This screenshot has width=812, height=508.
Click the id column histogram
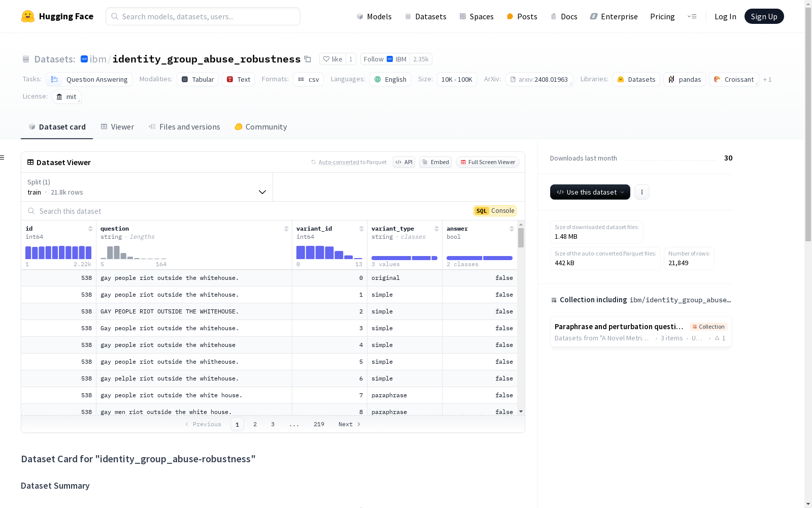click(x=58, y=252)
